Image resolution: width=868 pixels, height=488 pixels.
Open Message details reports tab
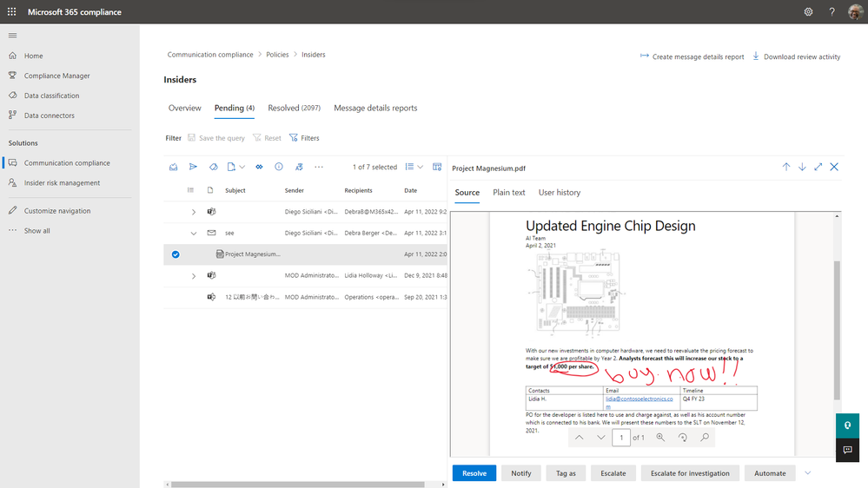point(375,108)
